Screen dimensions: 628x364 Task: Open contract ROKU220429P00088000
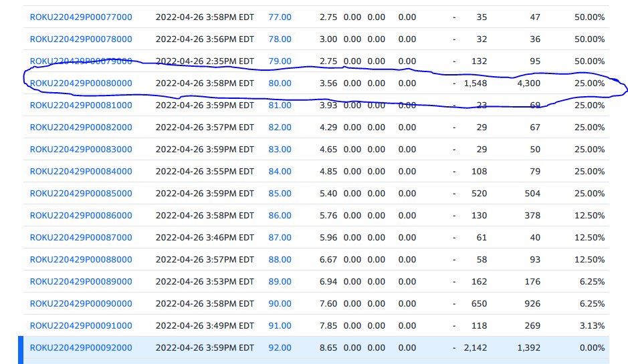pyautogui.click(x=81, y=259)
